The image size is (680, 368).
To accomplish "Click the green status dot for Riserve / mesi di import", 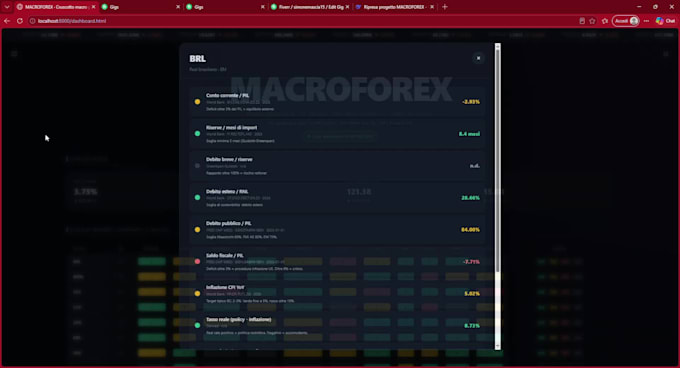I will 197,134.
